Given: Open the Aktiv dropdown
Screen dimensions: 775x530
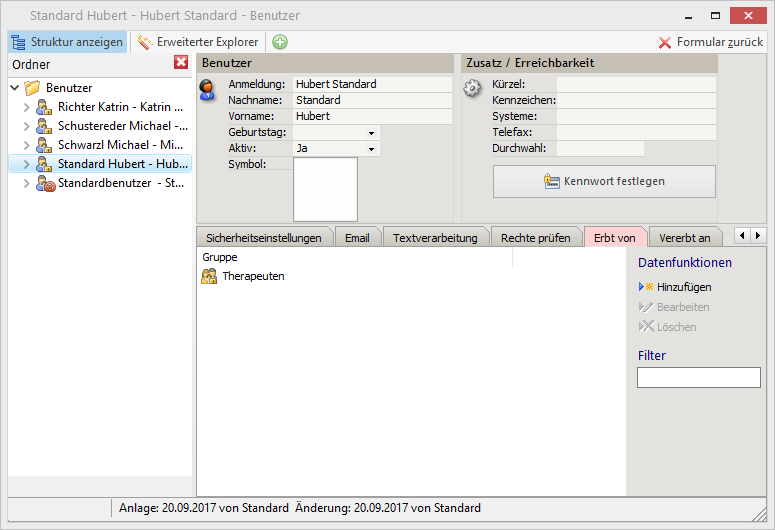Looking at the screenshot, I should (371, 149).
